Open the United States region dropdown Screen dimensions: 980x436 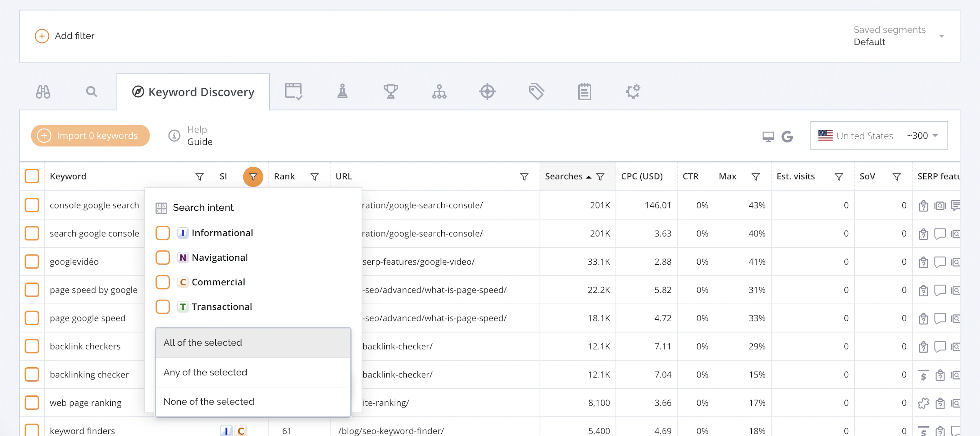pyautogui.click(x=879, y=136)
